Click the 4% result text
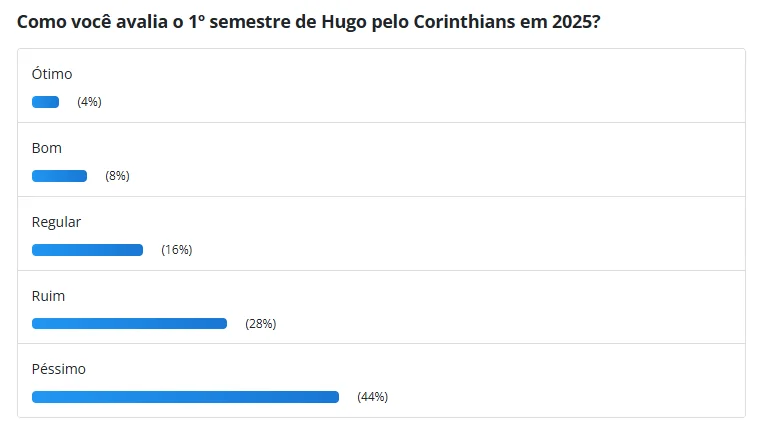The height and width of the screenshot is (428, 759). pyautogui.click(x=89, y=102)
